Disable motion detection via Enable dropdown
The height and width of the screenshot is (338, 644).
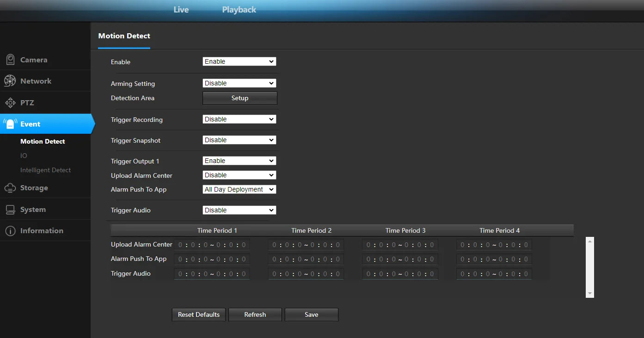point(239,61)
